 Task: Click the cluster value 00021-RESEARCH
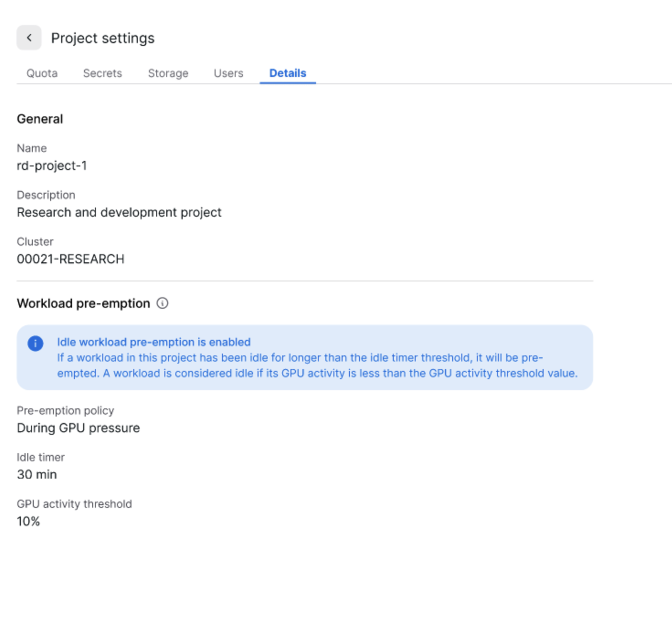[71, 259]
